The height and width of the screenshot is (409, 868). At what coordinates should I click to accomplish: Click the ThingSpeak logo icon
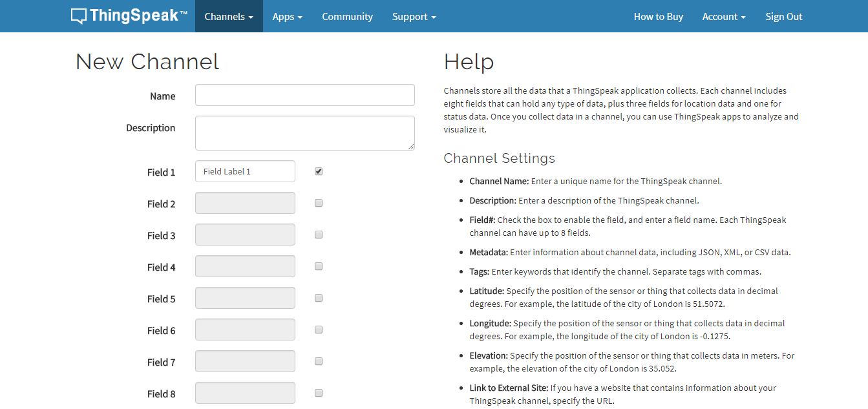tap(79, 16)
